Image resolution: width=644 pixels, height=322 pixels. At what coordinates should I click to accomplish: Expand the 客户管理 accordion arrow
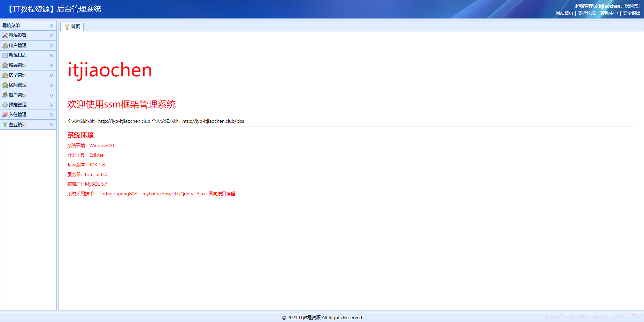coord(52,95)
